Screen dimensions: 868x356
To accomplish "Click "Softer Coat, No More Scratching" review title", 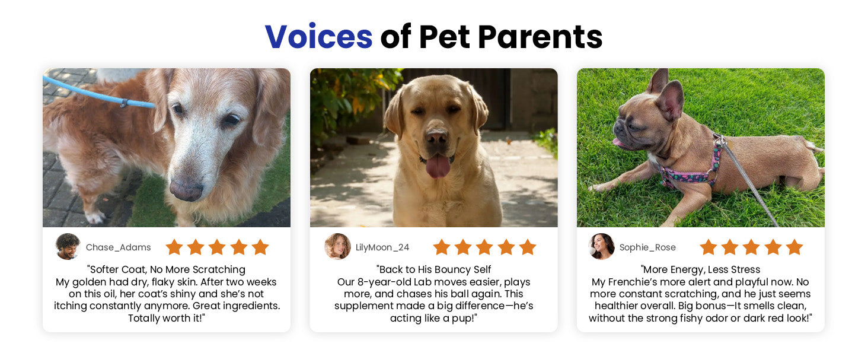I will point(167,270).
